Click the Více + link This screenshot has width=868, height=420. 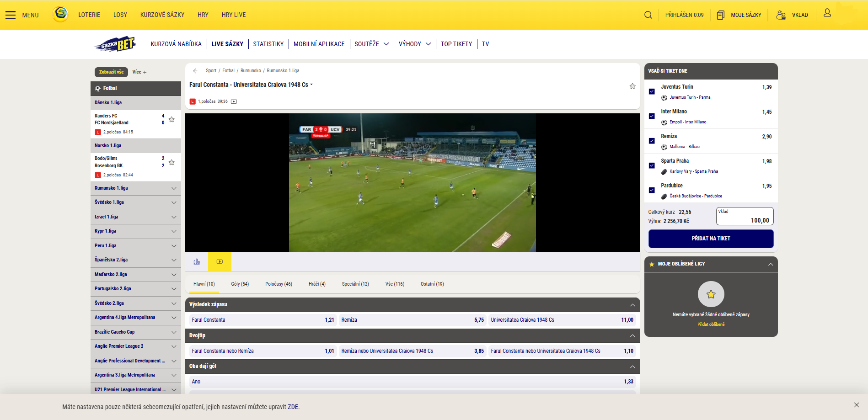point(139,72)
